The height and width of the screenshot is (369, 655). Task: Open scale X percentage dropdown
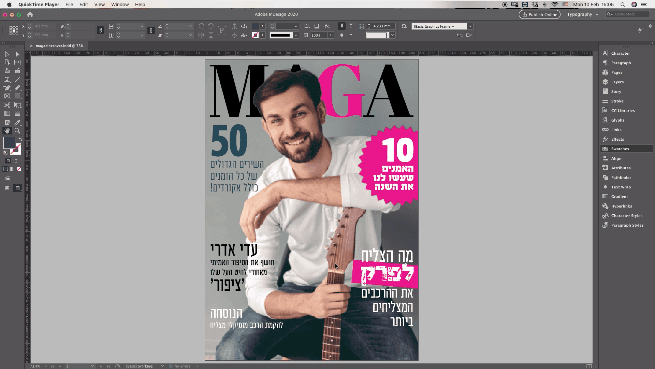[x=142, y=26]
